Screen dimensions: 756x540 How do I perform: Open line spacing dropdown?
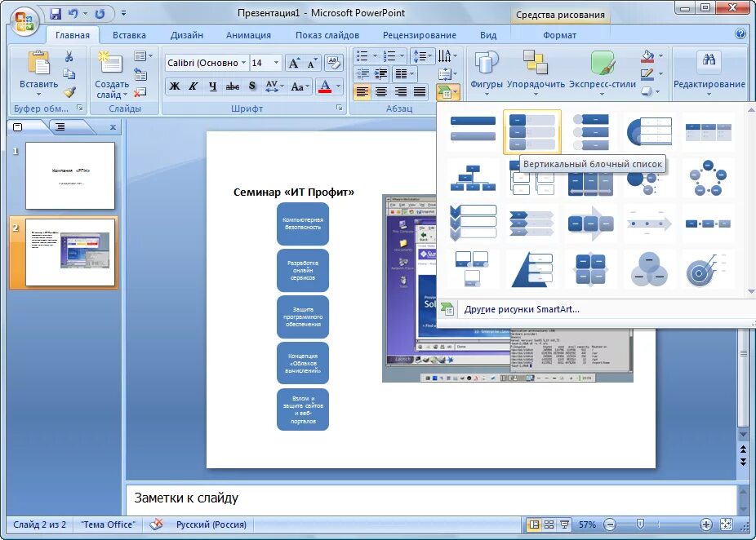(x=423, y=56)
